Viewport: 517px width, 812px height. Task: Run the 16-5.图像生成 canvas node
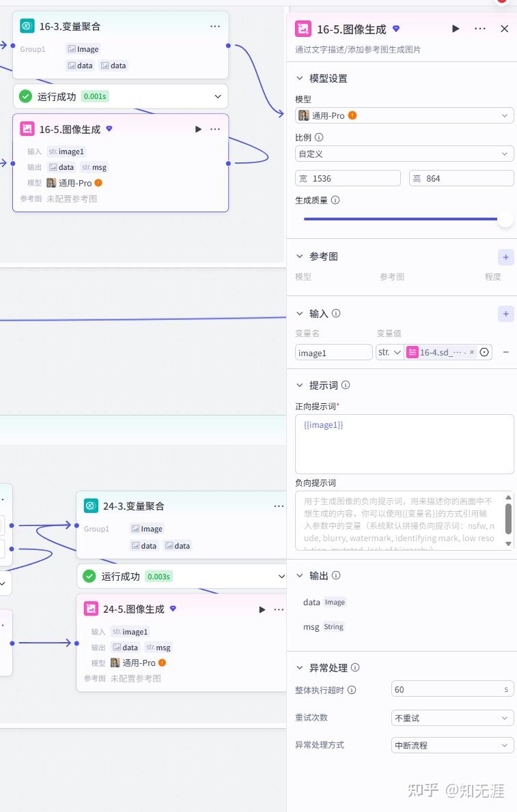point(198,129)
